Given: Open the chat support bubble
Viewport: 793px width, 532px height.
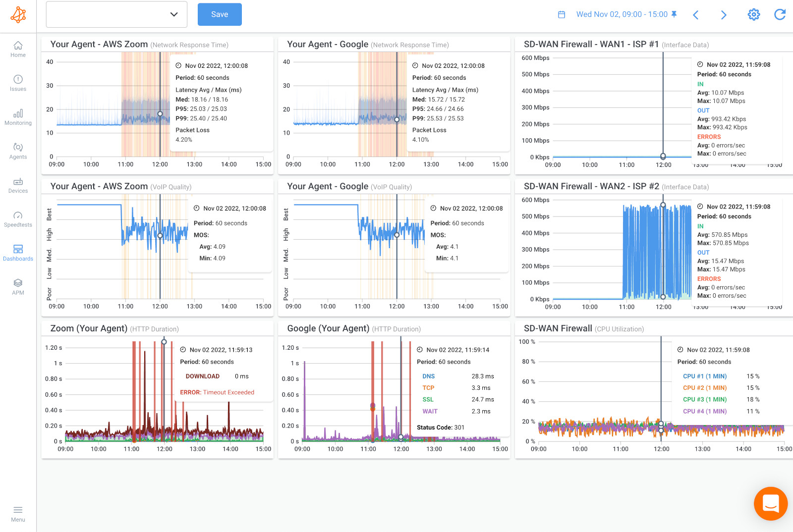Looking at the screenshot, I should coord(770,503).
